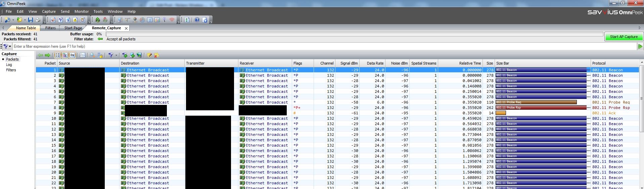644x189 pixels.
Task: Click the green apply filter arrow
Action: 640,46
